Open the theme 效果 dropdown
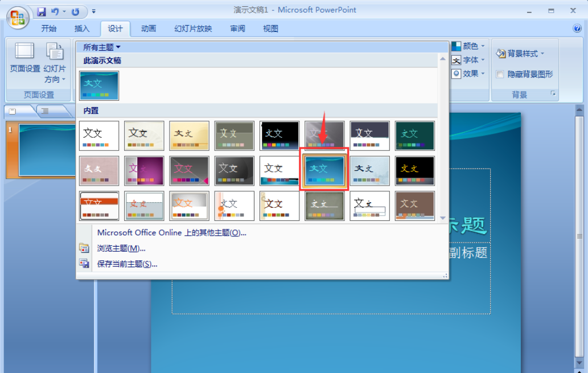588x373 pixels. 468,73
